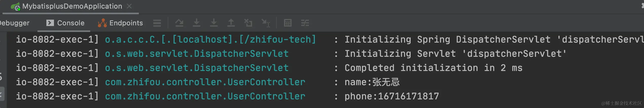Click the Step Into arrow icon

point(197,23)
